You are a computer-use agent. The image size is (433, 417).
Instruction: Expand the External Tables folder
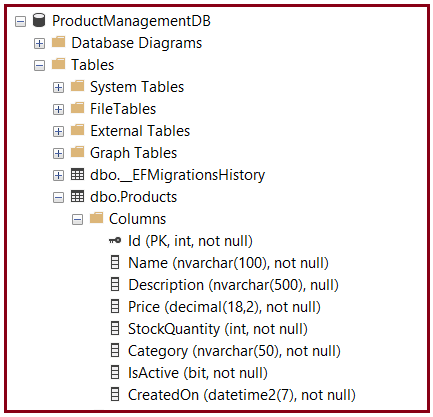(58, 132)
